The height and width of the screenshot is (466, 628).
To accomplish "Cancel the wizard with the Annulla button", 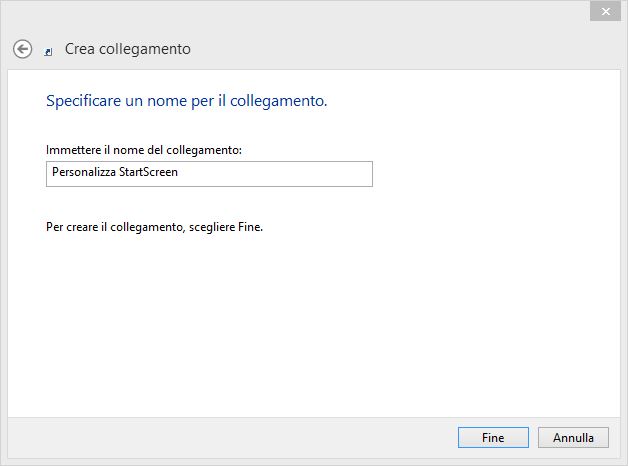I will click(573, 438).
